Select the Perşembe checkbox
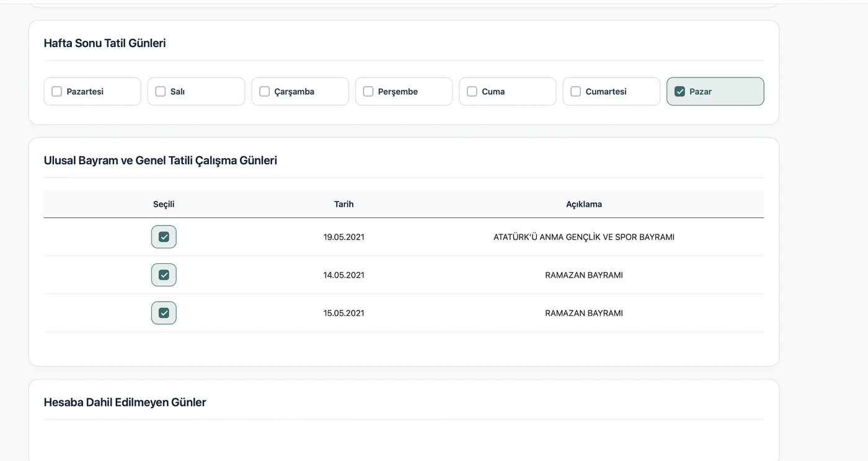 tap(368, 92)
